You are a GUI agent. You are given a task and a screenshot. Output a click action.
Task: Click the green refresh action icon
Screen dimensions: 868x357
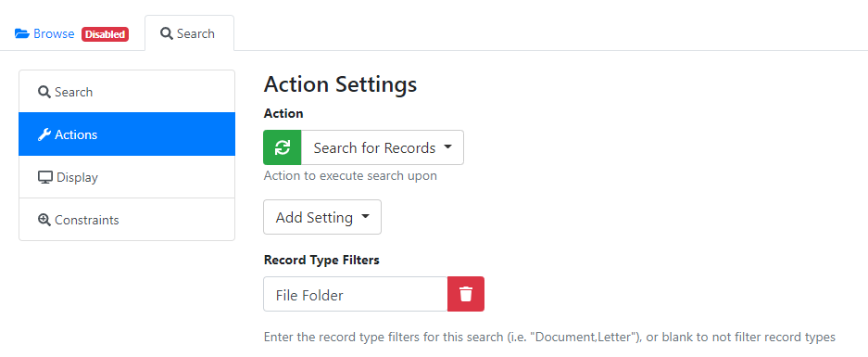coord(283,147)
